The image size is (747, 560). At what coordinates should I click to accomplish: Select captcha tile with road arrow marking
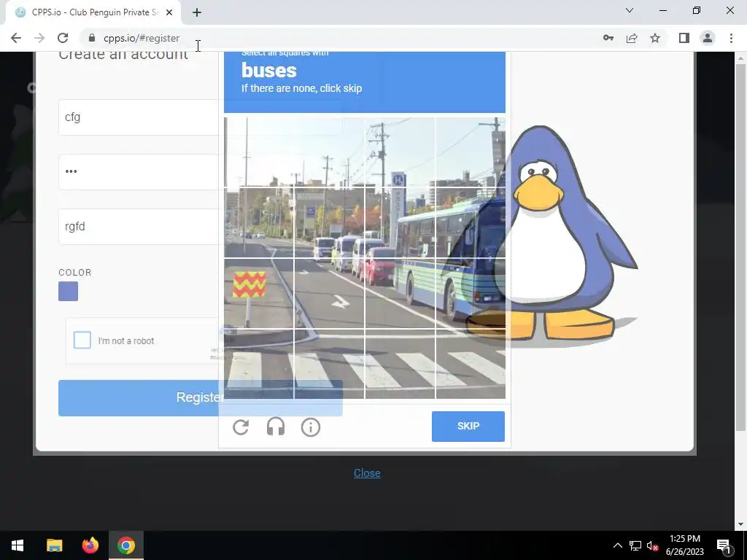(329, 293)
